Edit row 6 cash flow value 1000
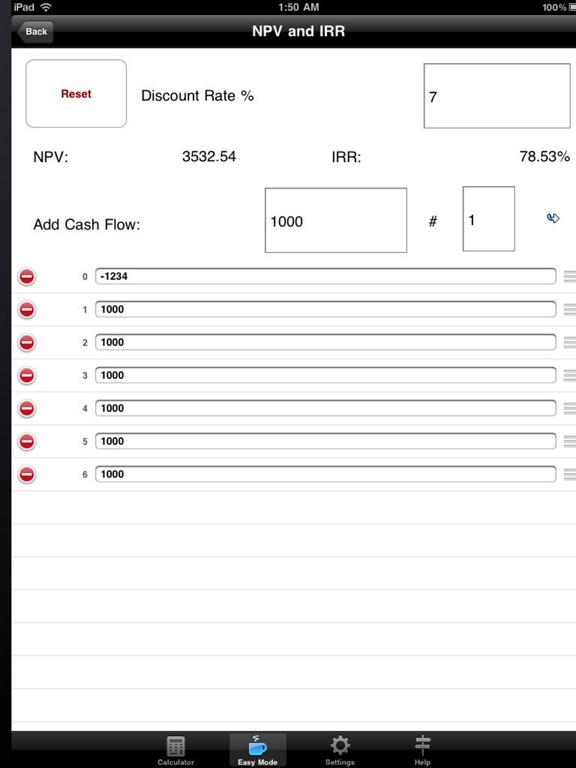576x768 pixels. (326, 474)
